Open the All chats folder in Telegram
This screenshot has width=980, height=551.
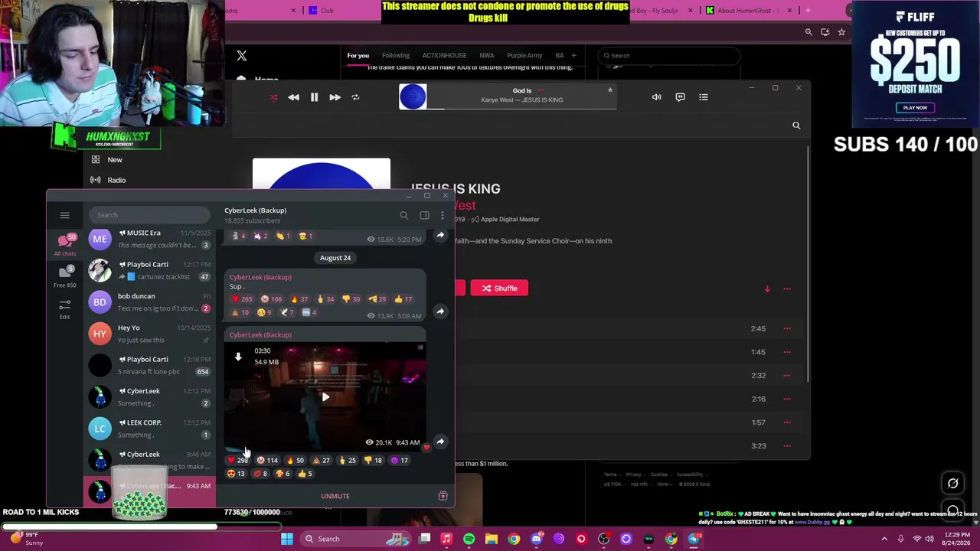[x=64, y=246]
